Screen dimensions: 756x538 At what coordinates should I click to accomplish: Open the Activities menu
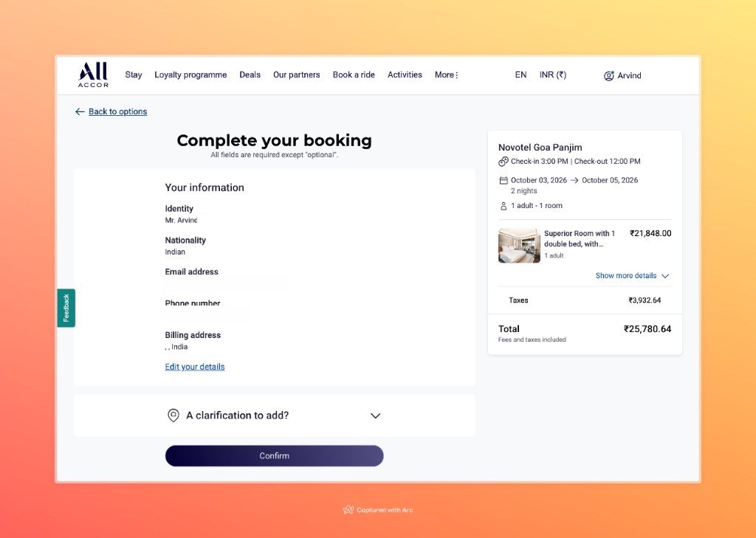tap(405, 75)
